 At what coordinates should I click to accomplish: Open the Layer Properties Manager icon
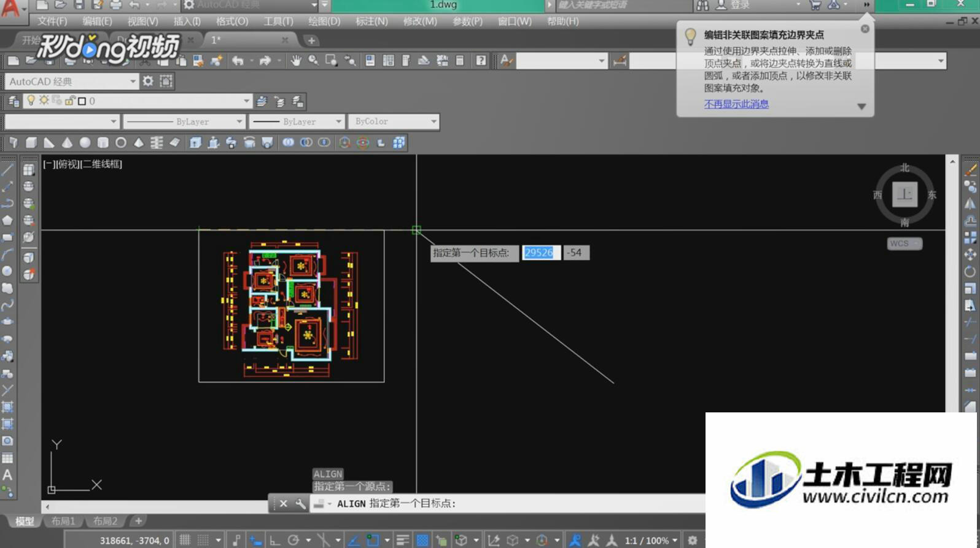click(x=14, y=101)
